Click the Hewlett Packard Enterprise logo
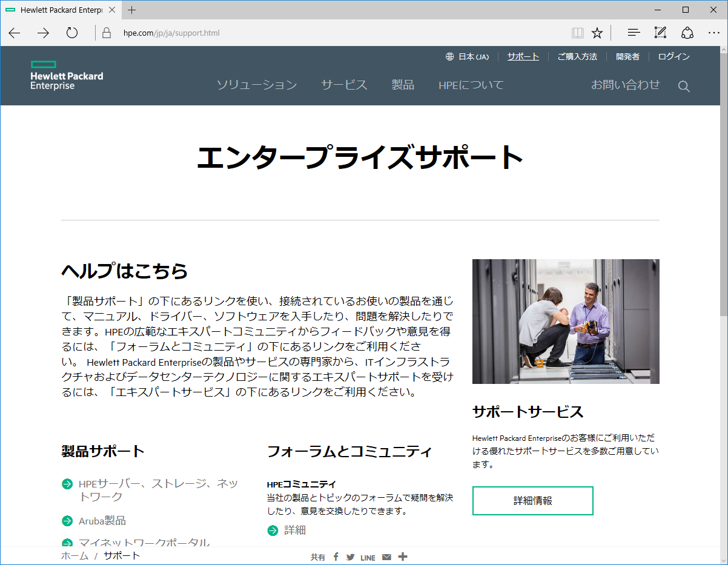The height and width of the screenshot is (565, 728). pyautogui.click(x=67, y=76)
